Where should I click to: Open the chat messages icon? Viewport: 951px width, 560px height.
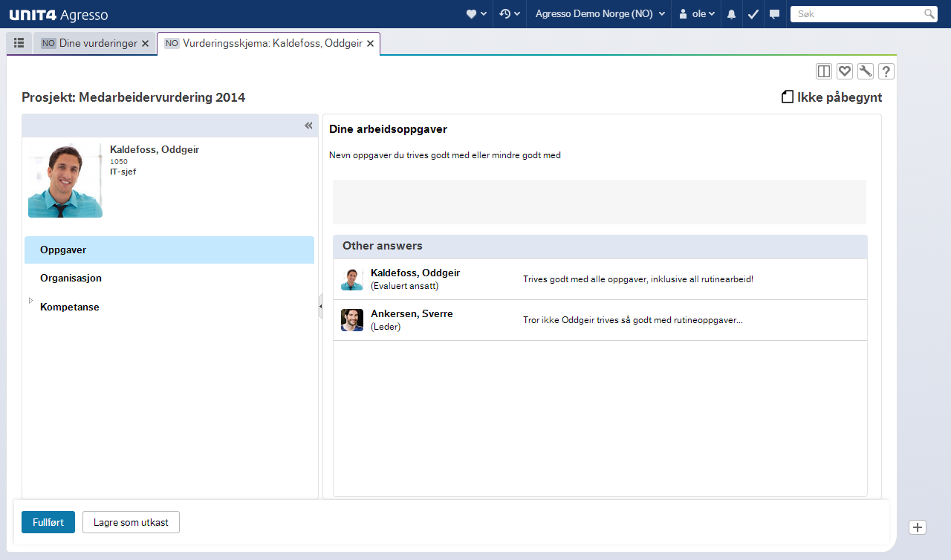[x=774, y=14]
